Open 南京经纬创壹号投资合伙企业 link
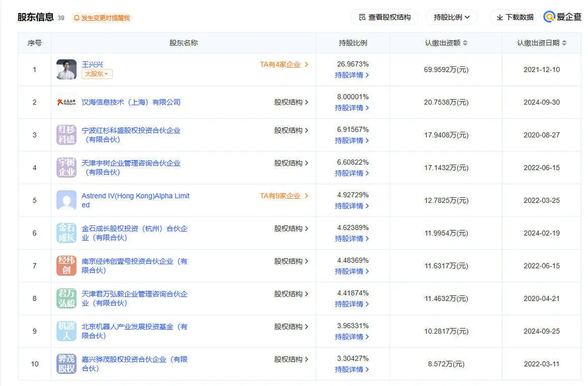 (135, 266)
